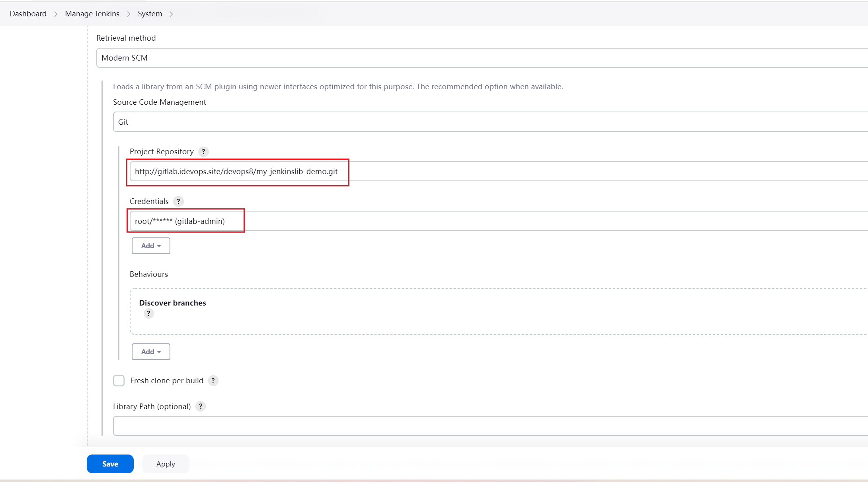This screenshot has height=482, width=868.
Task: Show help for Fresh clone per build
Action: 213,381
